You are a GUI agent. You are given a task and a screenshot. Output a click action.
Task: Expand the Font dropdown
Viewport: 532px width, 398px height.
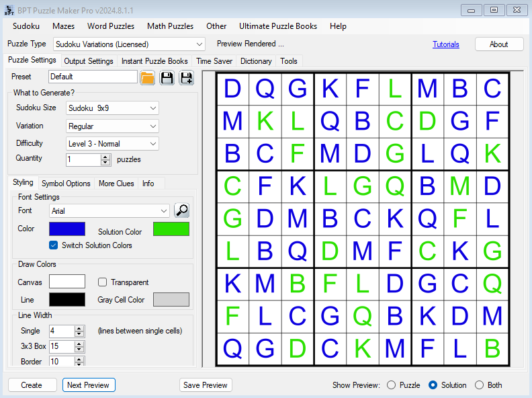coord(164,211)
